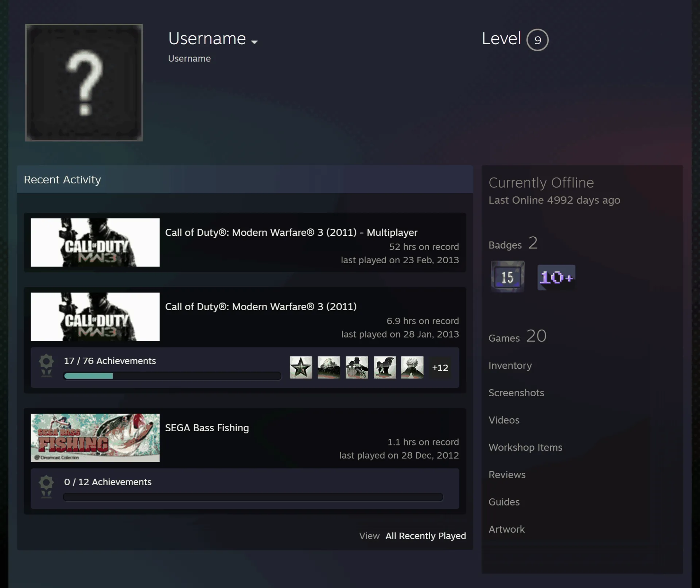Open the Modern Warfare 3 (2011) singleplayer banner

tap(95, 317)
